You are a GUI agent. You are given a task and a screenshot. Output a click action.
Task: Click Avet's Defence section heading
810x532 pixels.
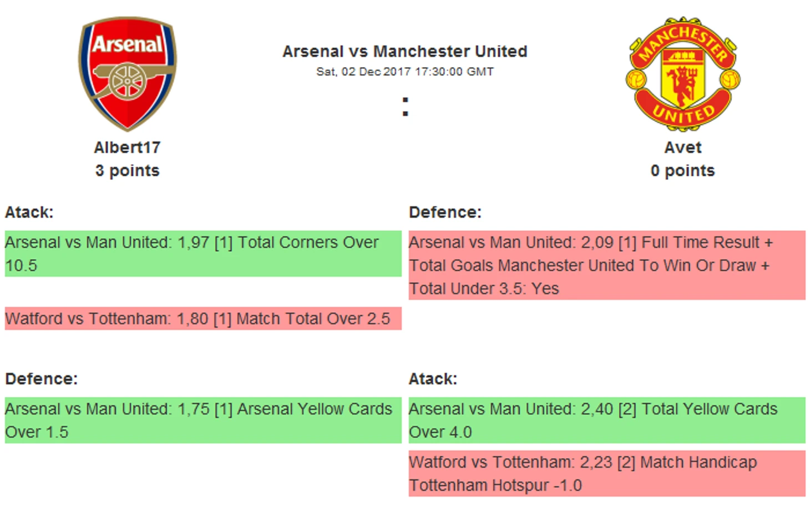coord(445,212)
